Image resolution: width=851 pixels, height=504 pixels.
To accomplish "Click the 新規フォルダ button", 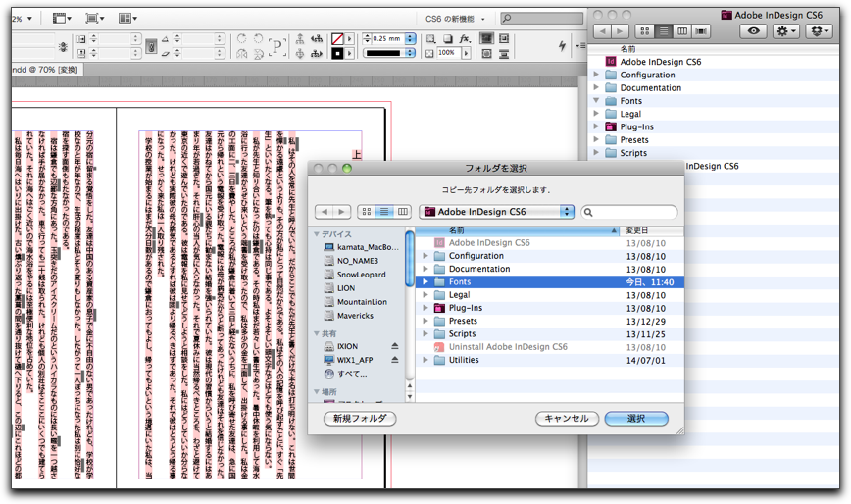I will point(360,419).
